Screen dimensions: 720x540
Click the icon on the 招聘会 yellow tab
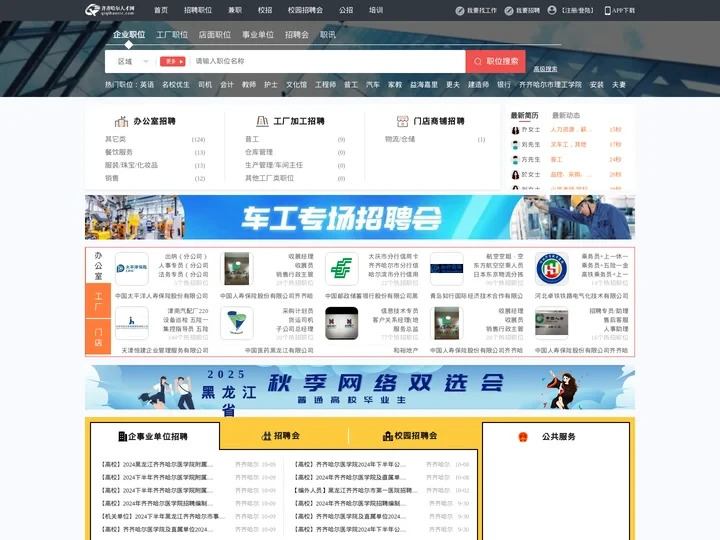(x=266, y=436)
